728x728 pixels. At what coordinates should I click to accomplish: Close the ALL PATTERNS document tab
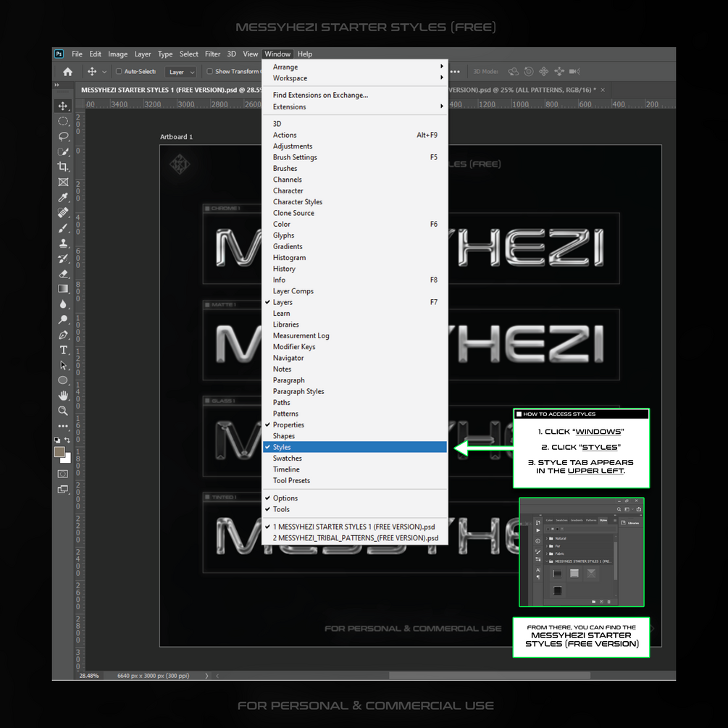[603, 90]
